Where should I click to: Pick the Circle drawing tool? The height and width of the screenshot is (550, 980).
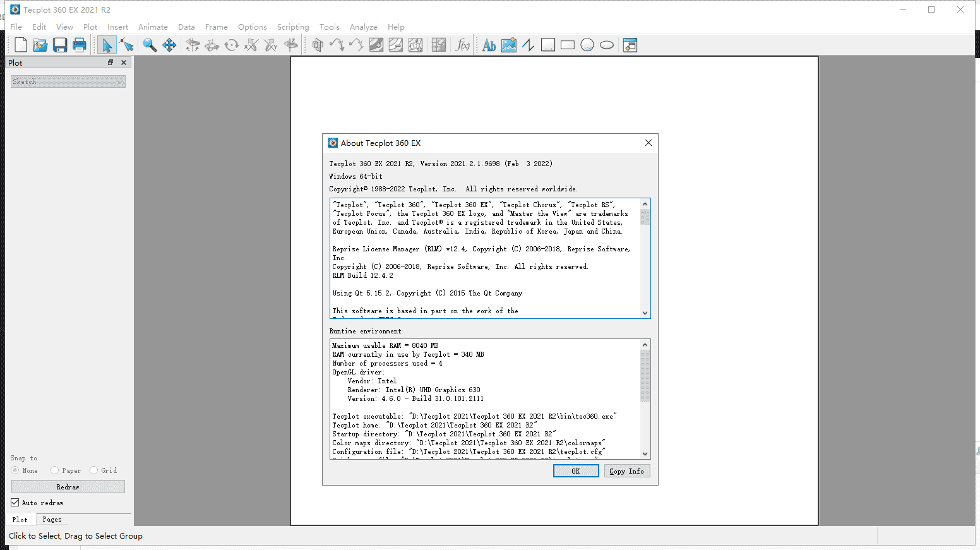(x=587, y=45)
